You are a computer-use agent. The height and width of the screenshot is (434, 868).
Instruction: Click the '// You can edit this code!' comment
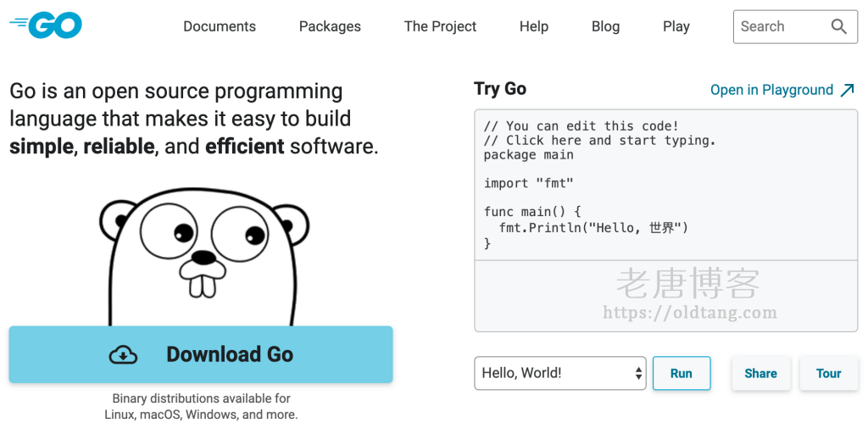click(x=581, y=126)
